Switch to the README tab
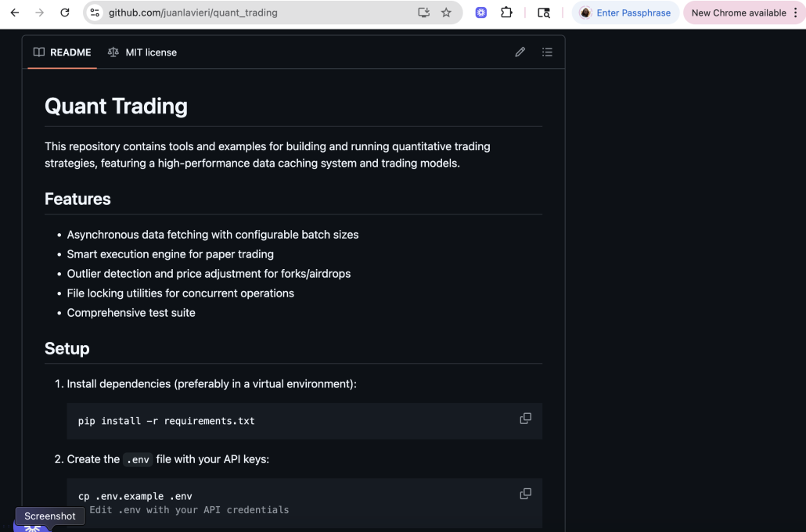Screen dimensions: 806x532 [63, 52]
